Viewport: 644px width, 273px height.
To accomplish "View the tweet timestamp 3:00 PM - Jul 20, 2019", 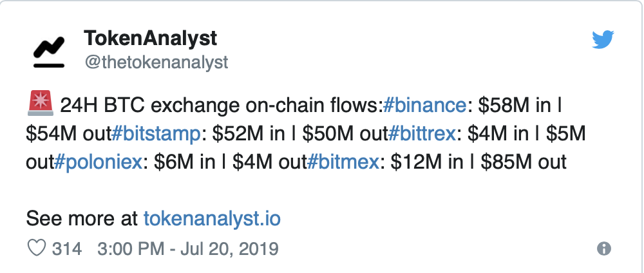I will tap(188, 249).
